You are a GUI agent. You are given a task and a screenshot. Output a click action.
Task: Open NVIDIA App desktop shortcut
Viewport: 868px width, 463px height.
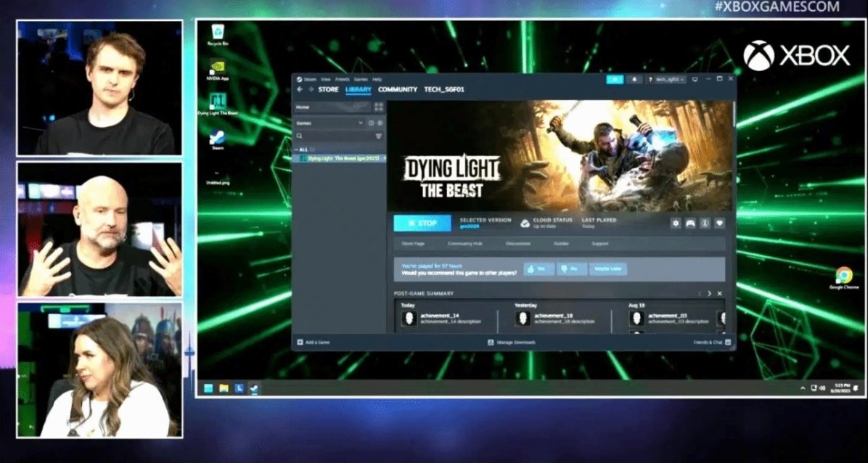coord(218,70)
